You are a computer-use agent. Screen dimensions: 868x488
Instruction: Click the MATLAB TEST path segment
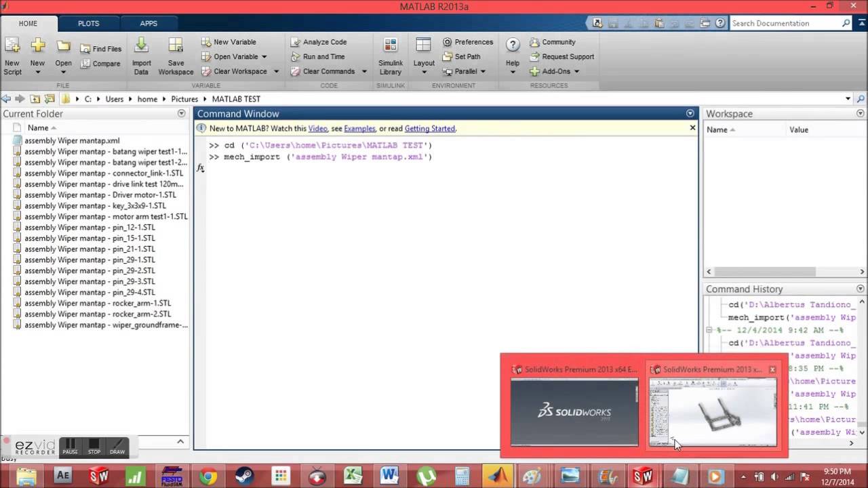pyautogui.click(x=236, y=99)
